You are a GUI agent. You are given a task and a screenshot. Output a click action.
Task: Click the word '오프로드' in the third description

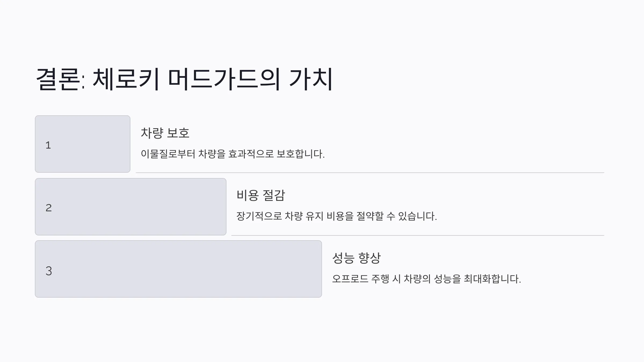tap(350, 279)
